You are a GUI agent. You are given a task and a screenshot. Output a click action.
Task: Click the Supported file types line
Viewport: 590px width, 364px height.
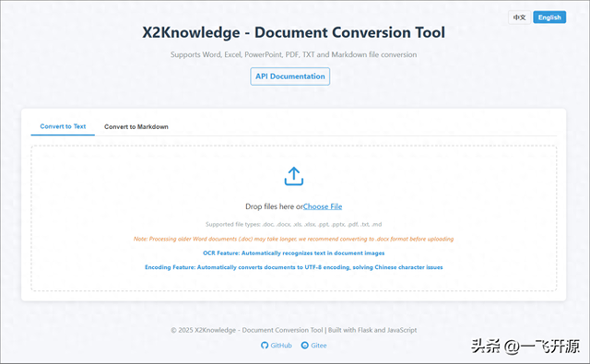coord(293,225)
